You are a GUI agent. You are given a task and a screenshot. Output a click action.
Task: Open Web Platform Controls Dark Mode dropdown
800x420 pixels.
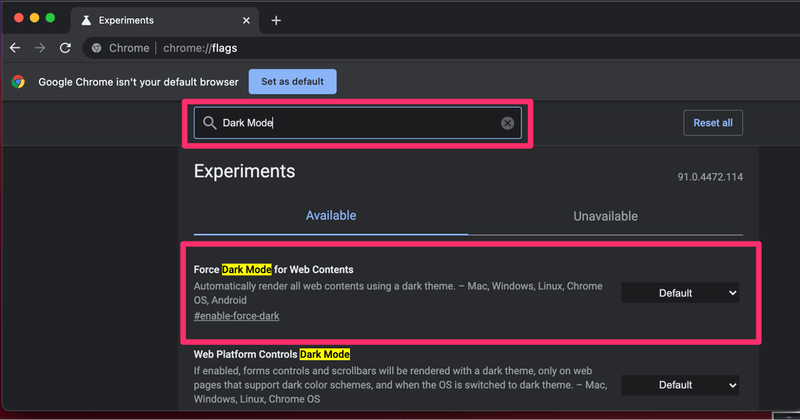click(x=680, y=385)
